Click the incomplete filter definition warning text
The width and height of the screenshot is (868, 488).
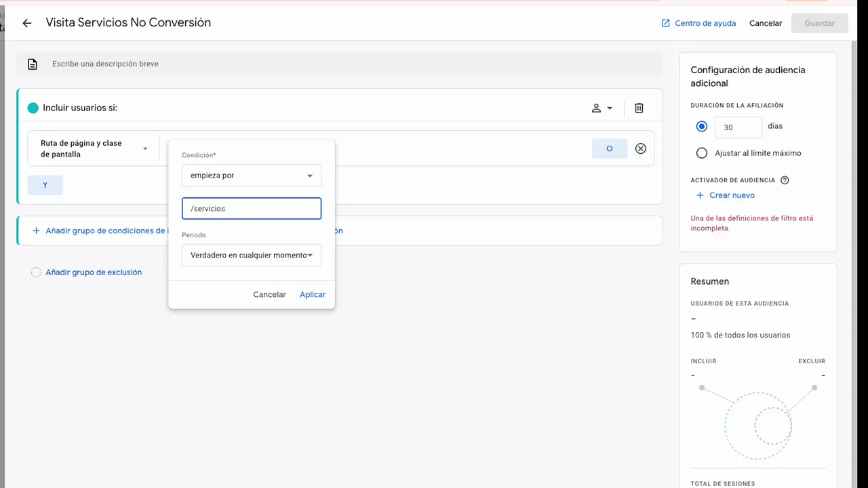click(751, 223)
